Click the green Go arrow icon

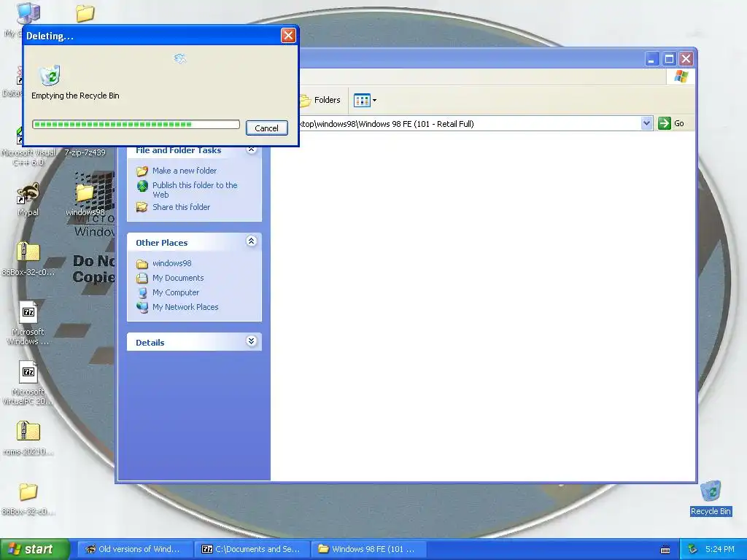coord(664,123)
